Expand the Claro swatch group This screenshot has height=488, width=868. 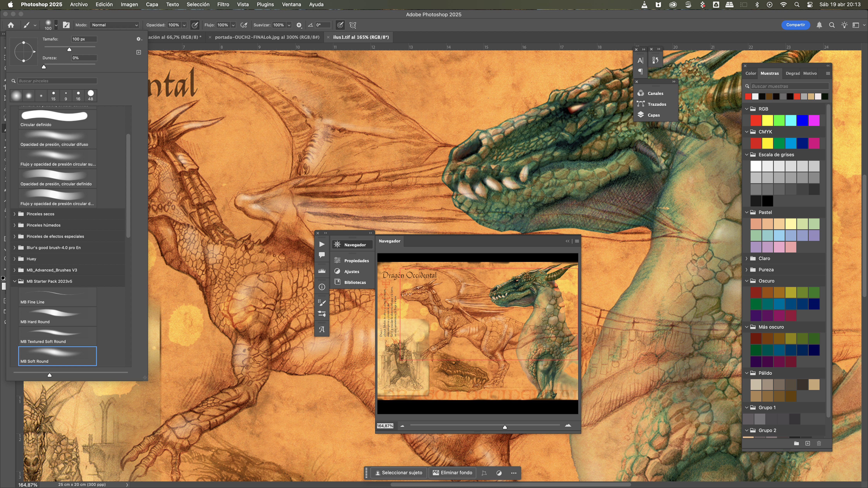coord(747,258)
